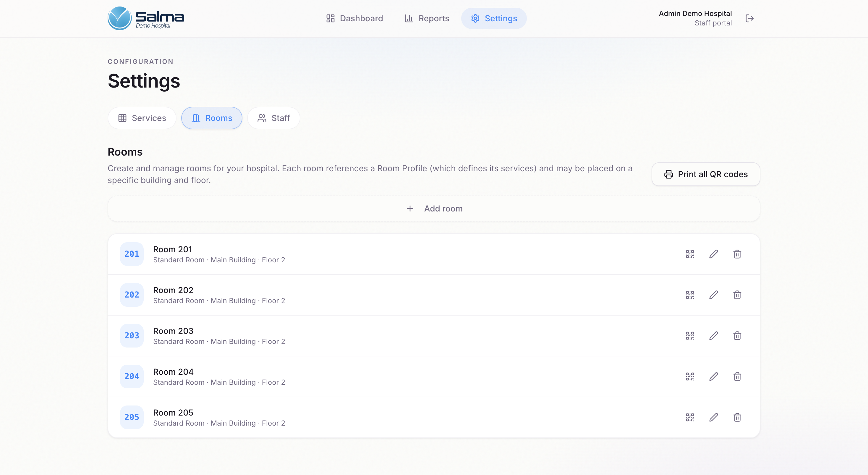Screen dimensions: 868x475
Task: Delete Room 201 using trash icon
Action: [x=737, y=254]
